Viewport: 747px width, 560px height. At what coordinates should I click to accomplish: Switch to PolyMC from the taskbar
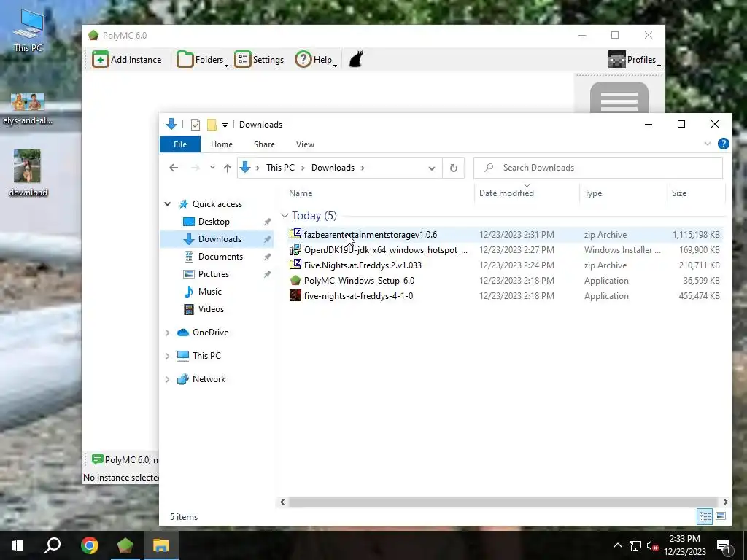click(125, 545)
